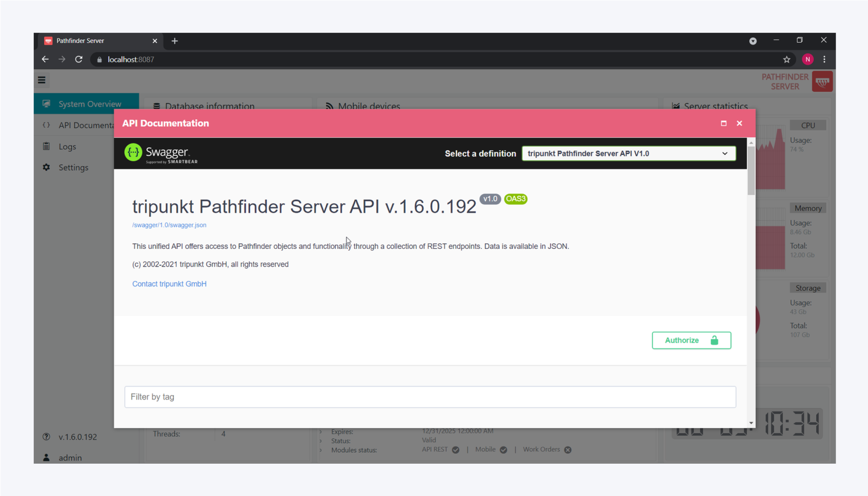This screenshot has height=496, width=868.
Task: Click the admin user label
Action: click(x=70, y=457)
